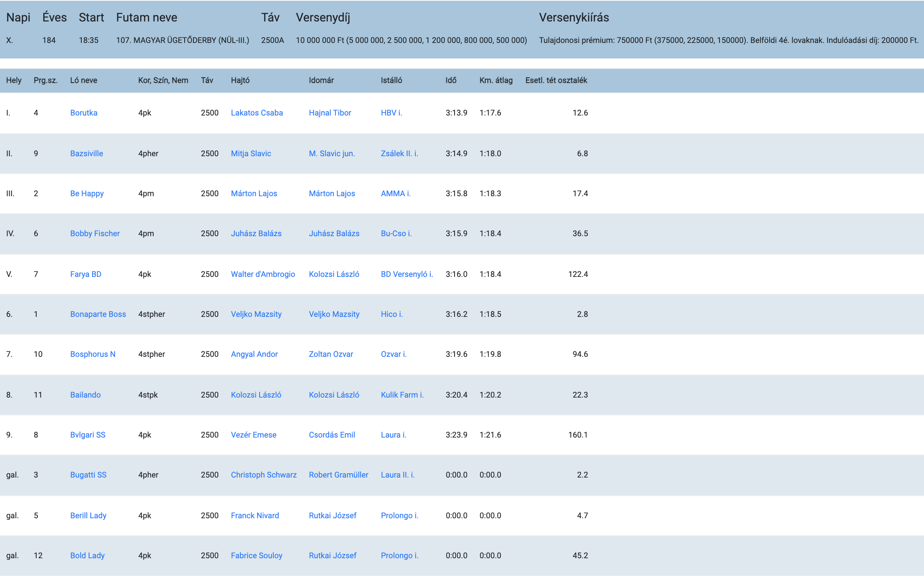Click the odds value 160.1

[x=578, y=435]
